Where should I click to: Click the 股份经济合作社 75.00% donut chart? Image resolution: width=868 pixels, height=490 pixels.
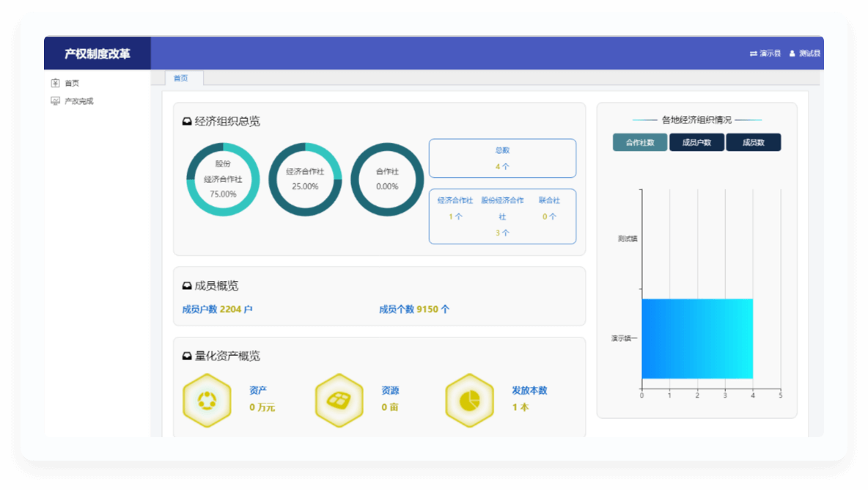pos(223,179)
